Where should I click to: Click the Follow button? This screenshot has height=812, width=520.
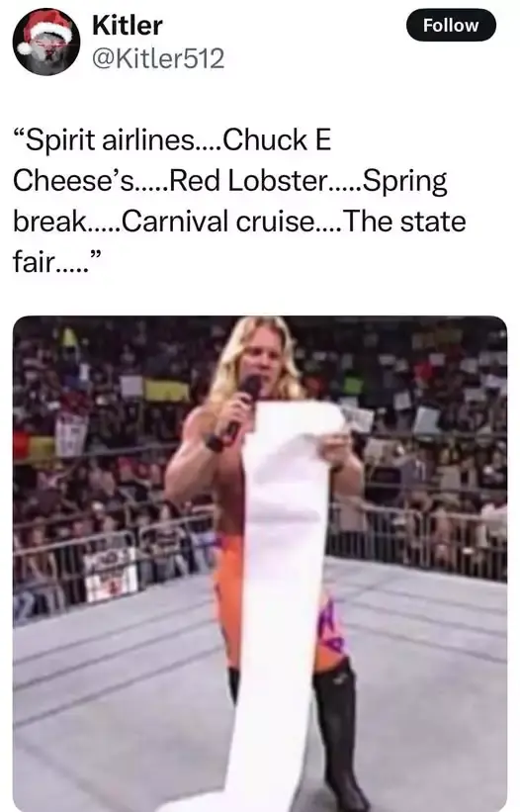pyautogui.click(x=451, y=25)
